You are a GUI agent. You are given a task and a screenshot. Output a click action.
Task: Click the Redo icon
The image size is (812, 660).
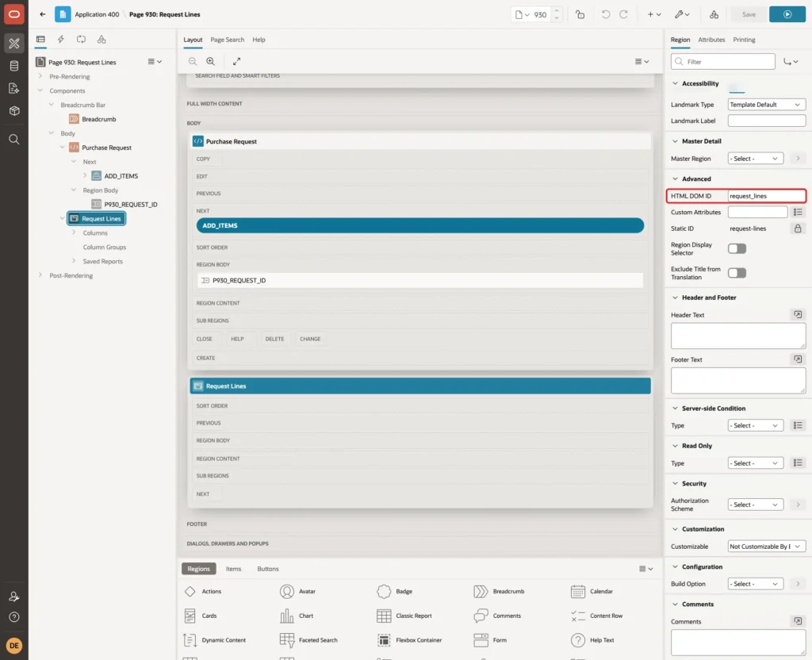[623, 14]
